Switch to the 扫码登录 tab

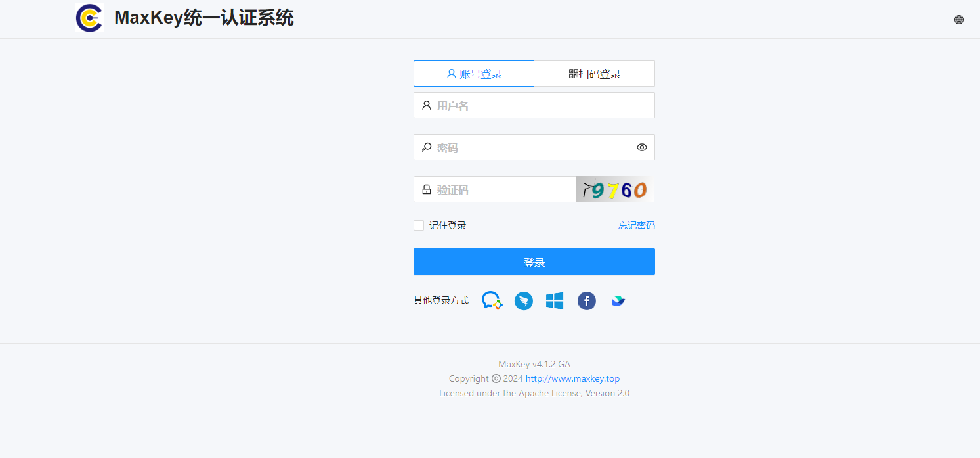coord(595,74)
